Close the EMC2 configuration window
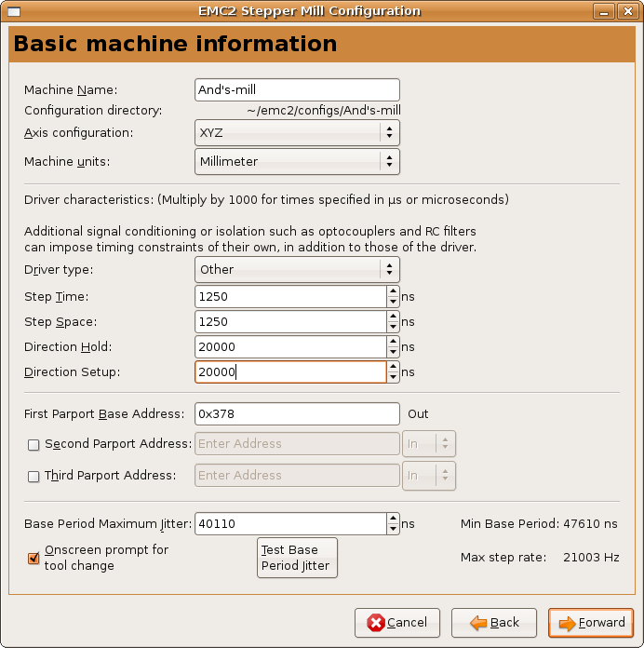Viewport: 644px width, 648px height. click(628, 11)
